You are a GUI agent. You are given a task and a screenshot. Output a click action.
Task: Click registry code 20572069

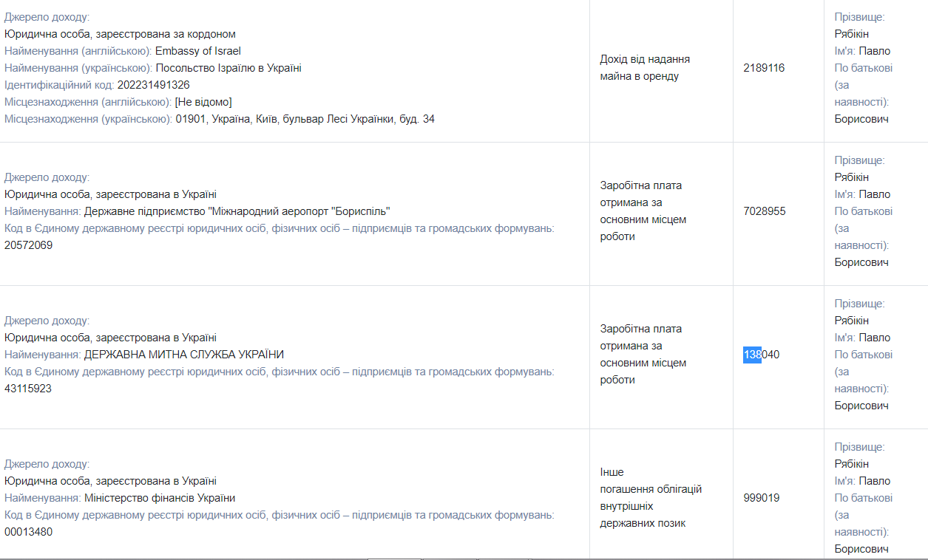28,245
